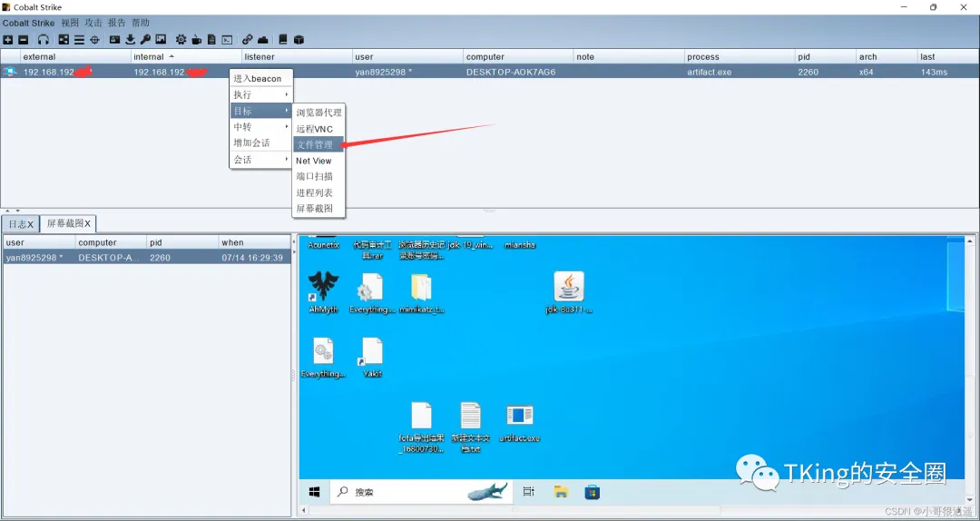Open the 攻击 menu
The height and width of the screenshot is (521, 980).
pyautogui.click(x=93, y=23)
